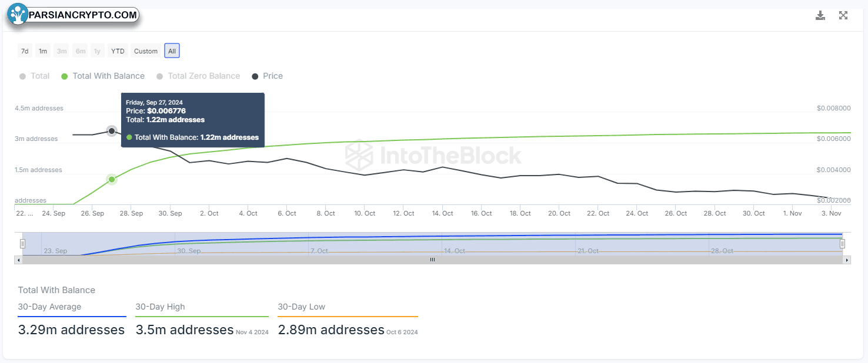Click the Price line data marker

coord(112,130)
